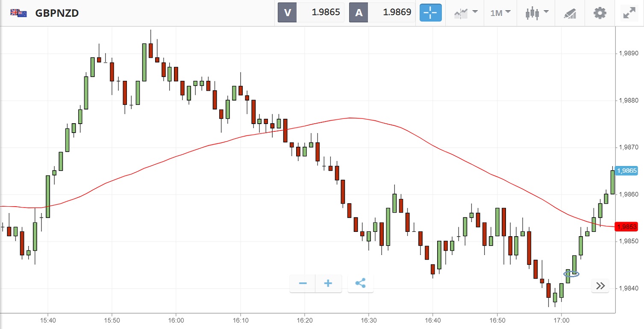Open the compare chart dropdown
The image size is (644, 329).
(465, 13)
